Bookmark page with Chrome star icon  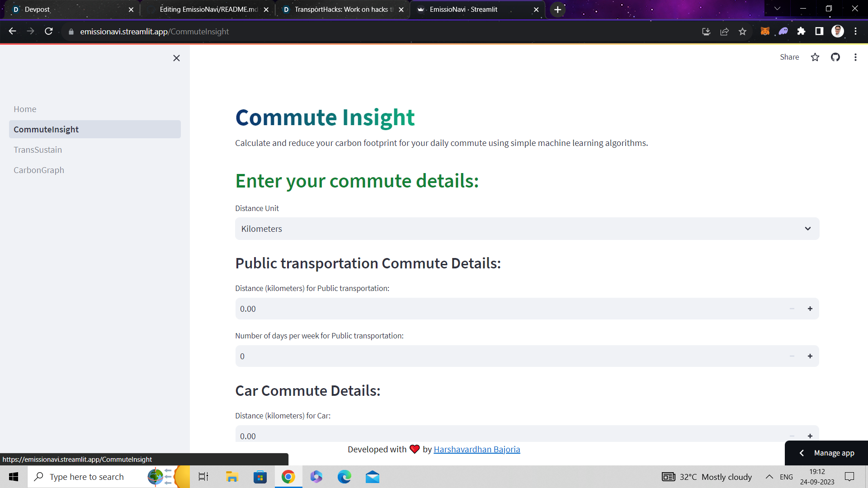[742, 31]
